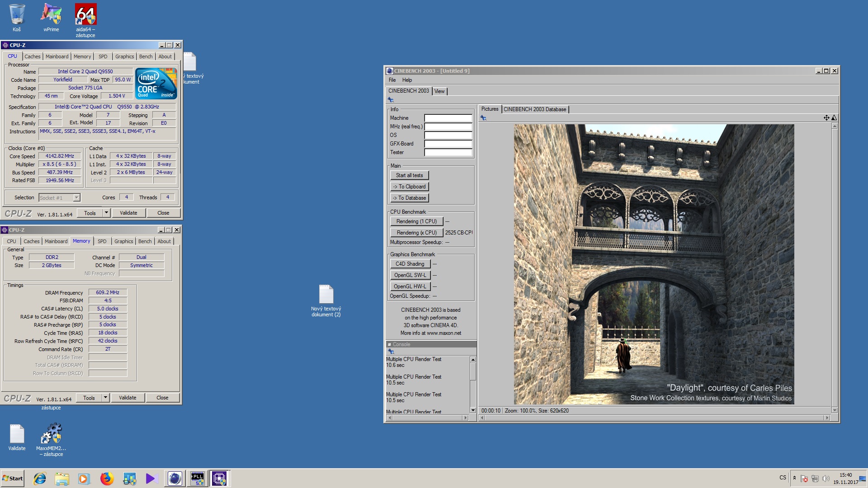This screenshot has height=488, width=868.
Task: Switch to Caches tab in upper CPU-Z window
Action: 33,56
